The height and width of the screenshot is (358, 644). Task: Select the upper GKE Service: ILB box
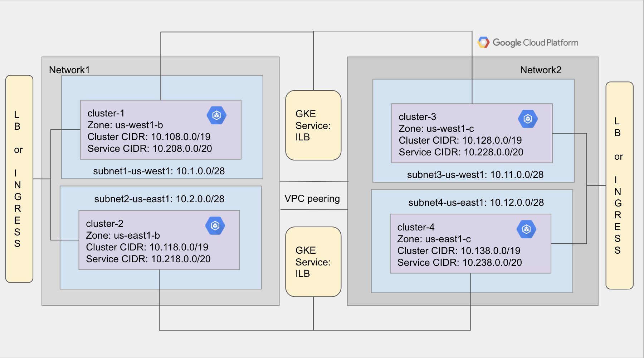coord(313,125)
